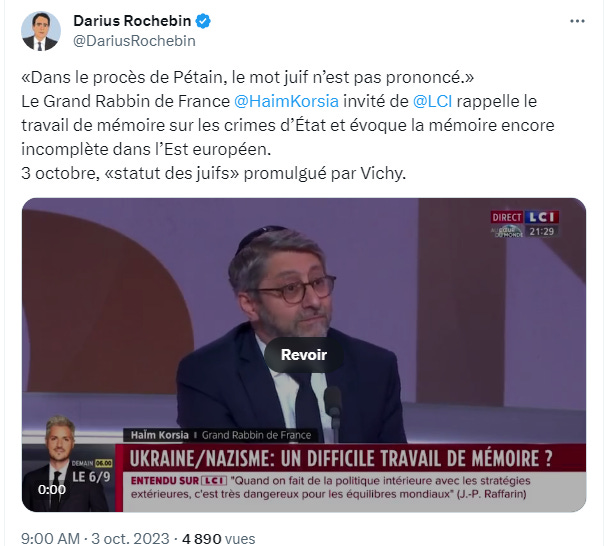Click the 0:00 video time indicator
Viewport: 607px width, 546px height.
coord(52,490)
